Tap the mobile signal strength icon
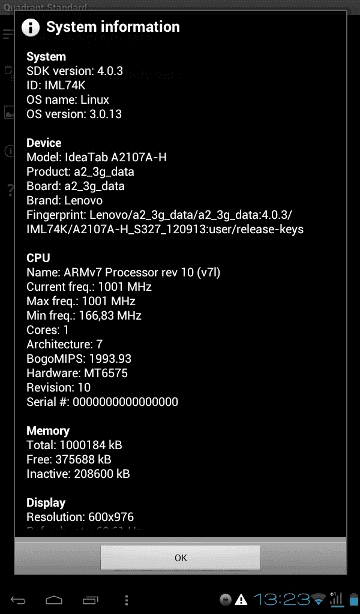The width and height of the screenshot is (360, 614). coord(336,599)
